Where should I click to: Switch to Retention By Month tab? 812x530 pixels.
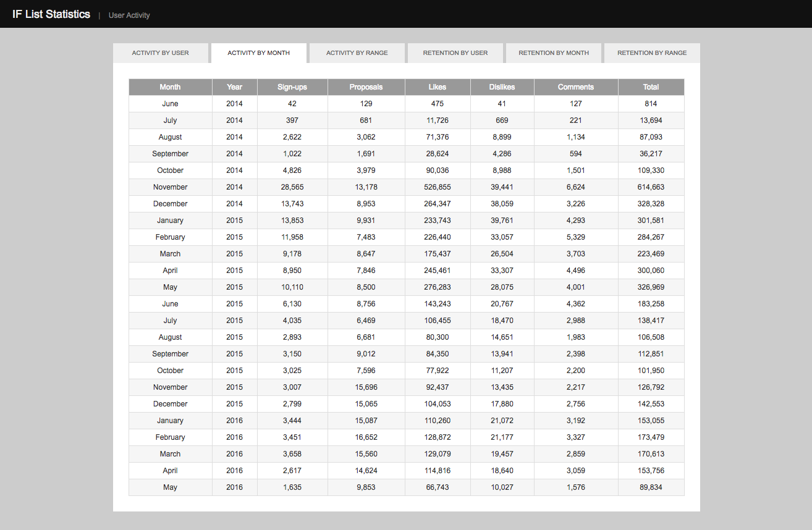tap(554, 53)
